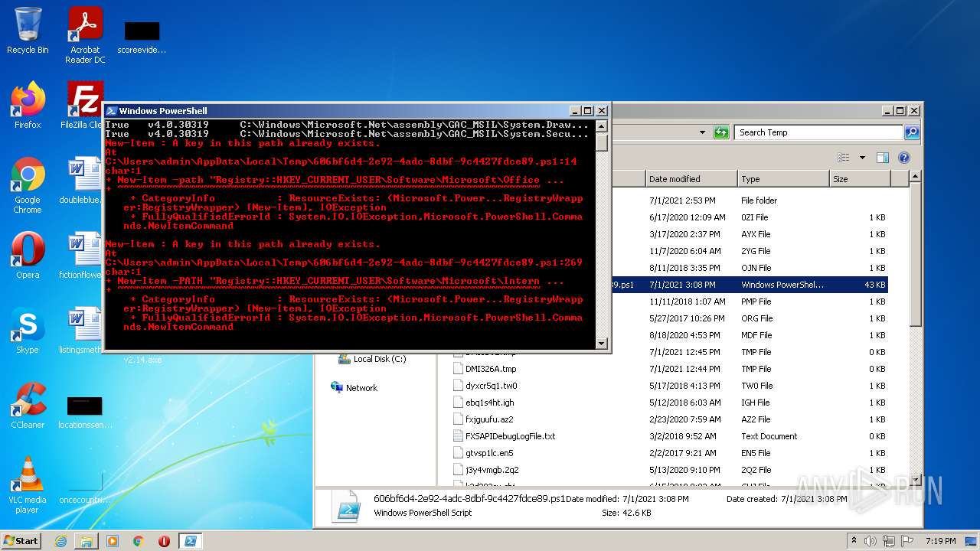
Task: Open the doubleblue Word document icon
Action: pos(83,181)
